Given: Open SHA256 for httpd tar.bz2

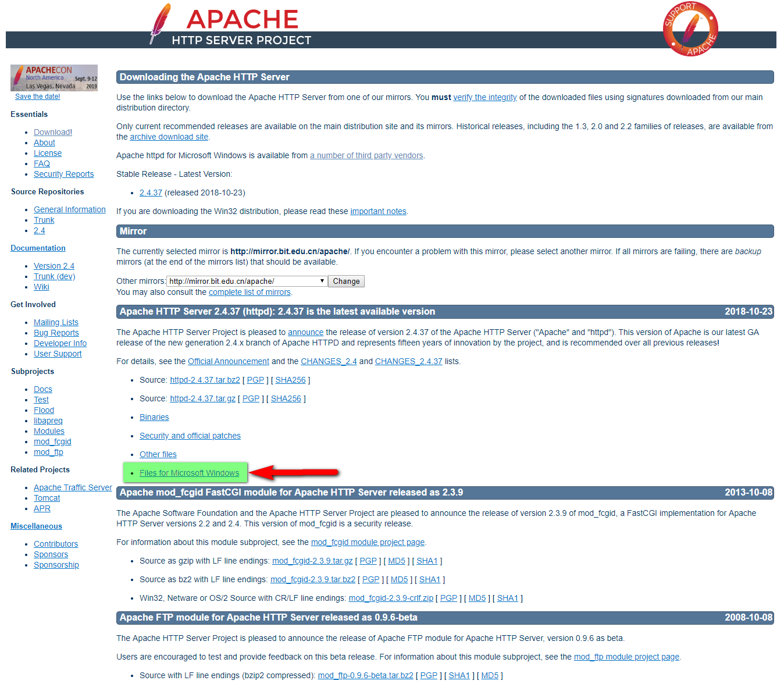Looking at the screenshot, I should [290, 380].
